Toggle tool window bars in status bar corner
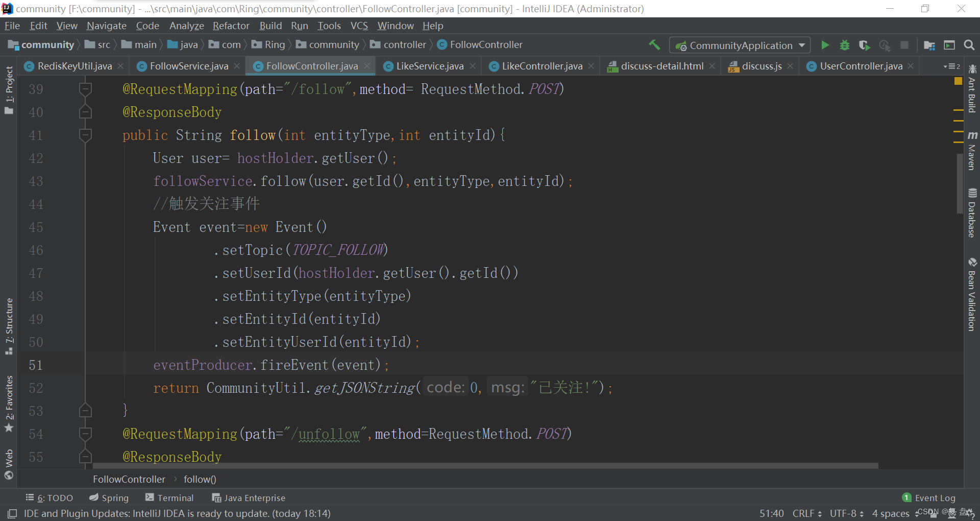The image size is (980, 521). [x=12, y=513]
